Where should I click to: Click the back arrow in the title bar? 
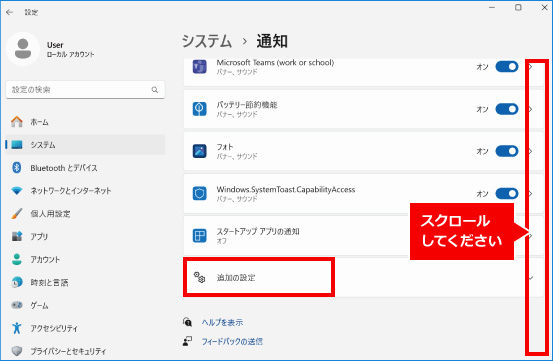[x=10, y=12]
